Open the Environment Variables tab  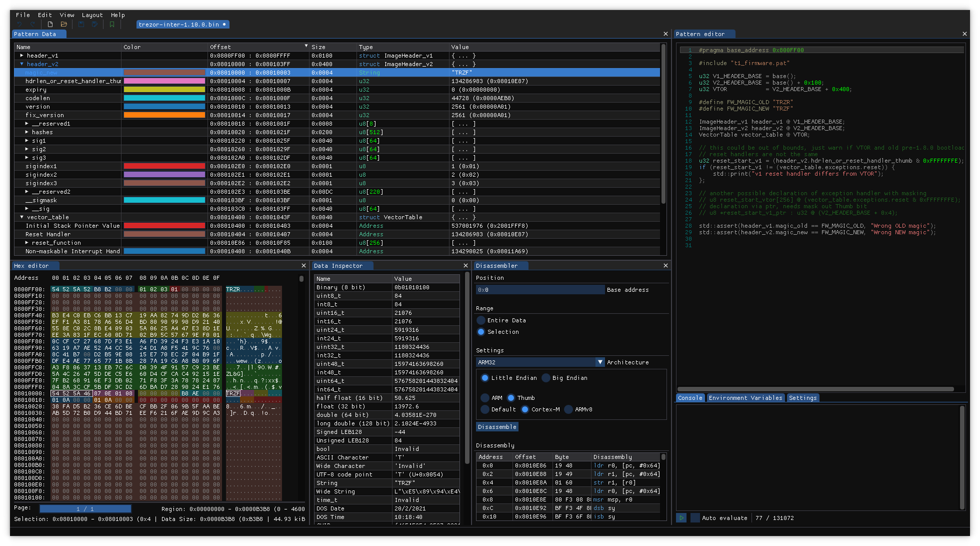click(x=745, y=398)
